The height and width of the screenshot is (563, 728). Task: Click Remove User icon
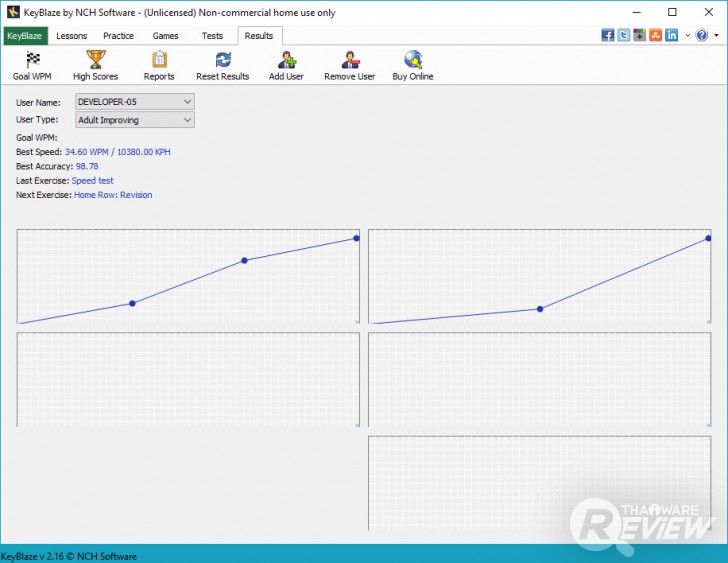point(350,65)
